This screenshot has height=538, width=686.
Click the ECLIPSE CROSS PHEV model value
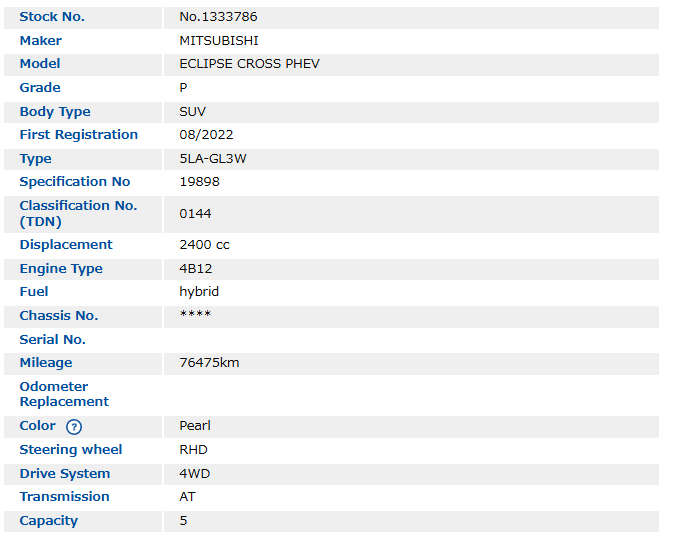pyautogui.click(x=249, y=64)
